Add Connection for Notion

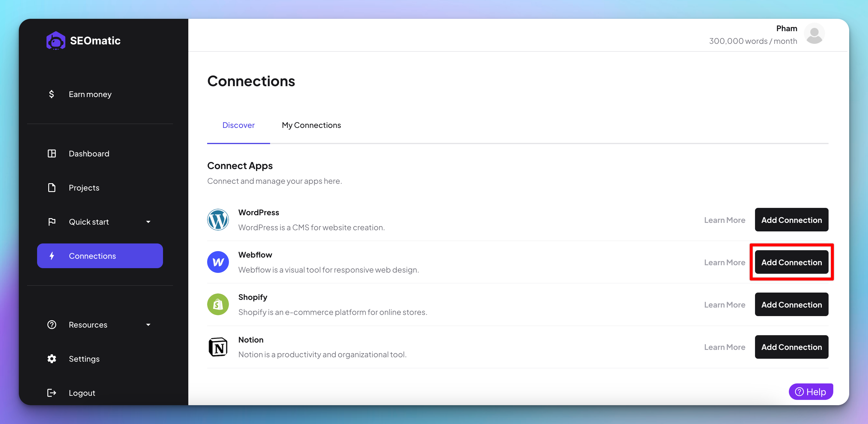[791, 347]
